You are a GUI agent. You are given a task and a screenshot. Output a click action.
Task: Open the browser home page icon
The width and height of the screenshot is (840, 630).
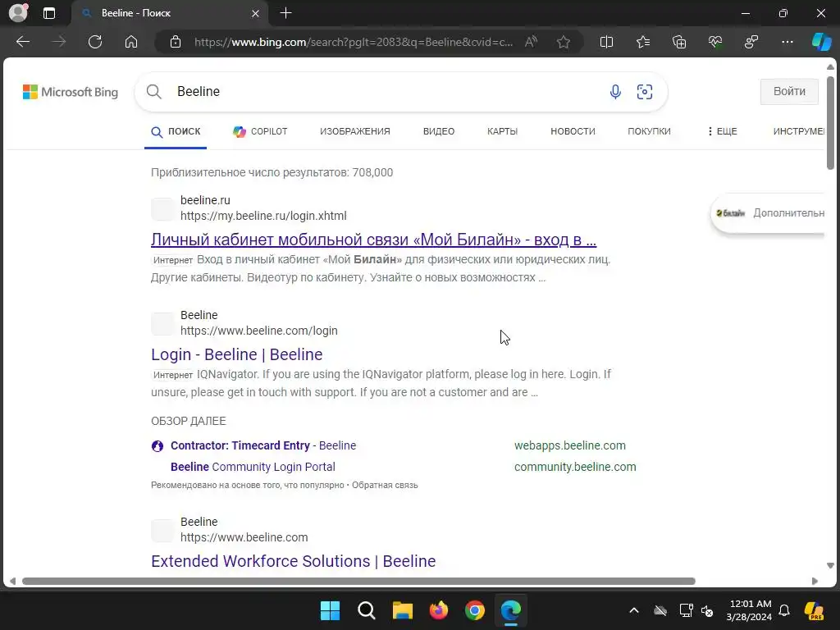(131, 42)
